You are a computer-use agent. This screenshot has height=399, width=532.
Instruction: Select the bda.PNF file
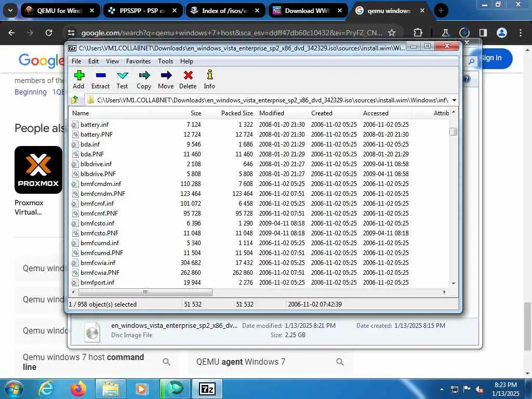(x=92, y=154)
